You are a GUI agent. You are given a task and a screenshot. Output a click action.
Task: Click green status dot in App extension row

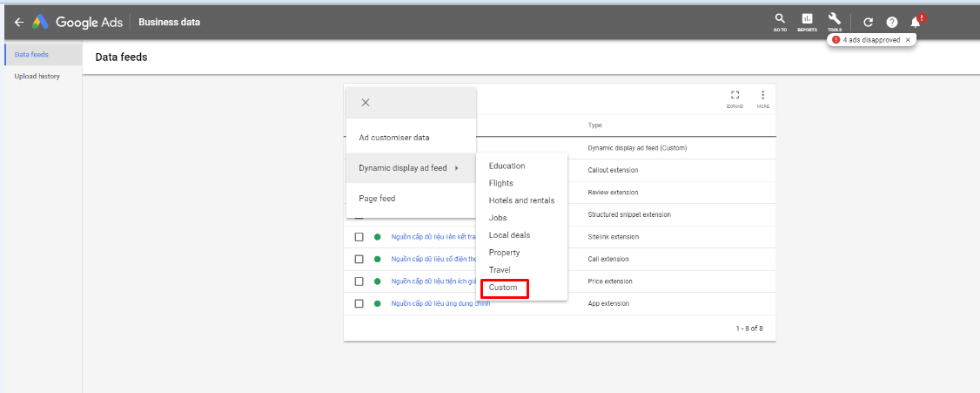pos(377,303)
